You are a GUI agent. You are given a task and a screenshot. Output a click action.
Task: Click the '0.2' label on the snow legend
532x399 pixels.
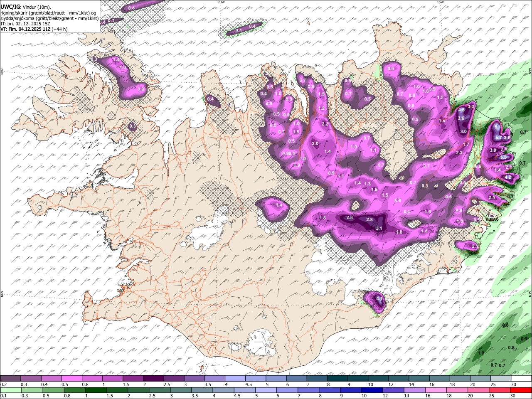click(4, 384)
